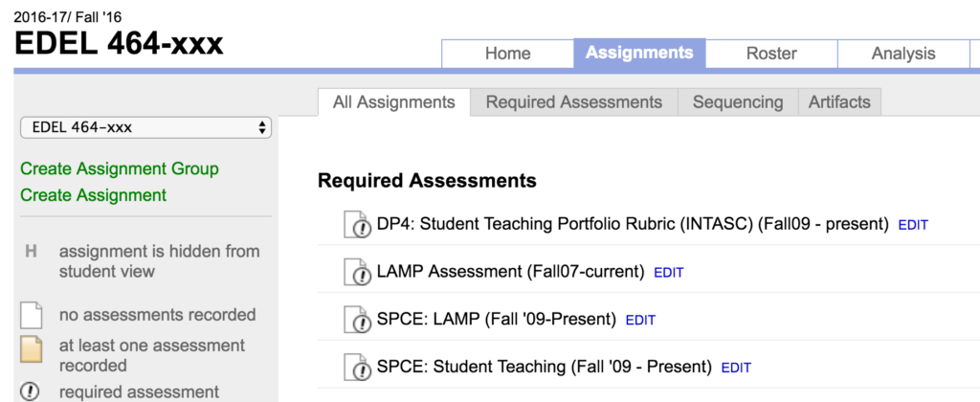Viewport: 980px width, 402px height.
Task: Click the DP4 Student Teaching Portfolio assessment icon
Action: point(357,225)
